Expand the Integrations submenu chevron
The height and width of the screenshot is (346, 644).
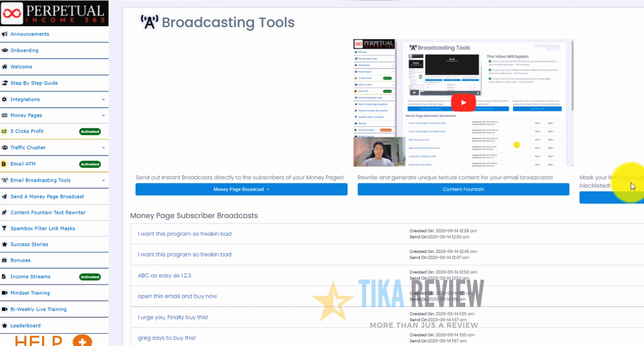point(103,99)
